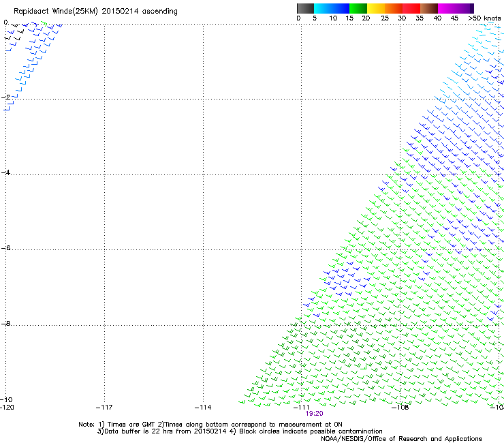
Task: Click the 'Times are GMT' note line
Action: (x=210, y=425)
